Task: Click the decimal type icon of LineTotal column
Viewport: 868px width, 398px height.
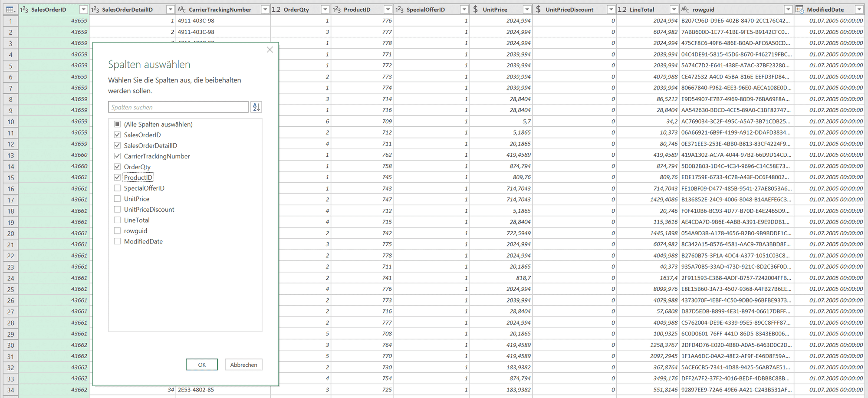Action: 622,10
